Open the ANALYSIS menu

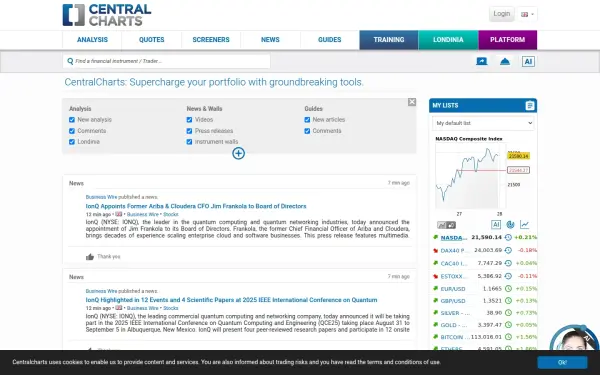92,40
